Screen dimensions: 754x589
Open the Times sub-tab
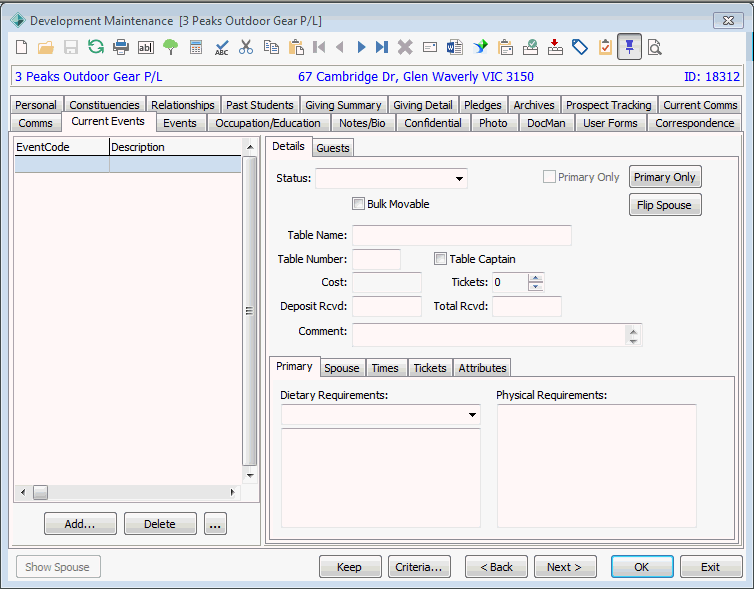(385, 368)
